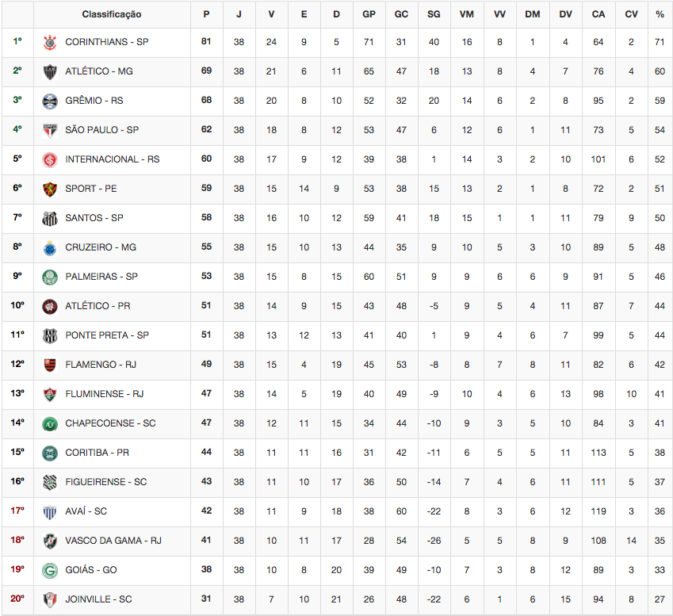Click the Atlético-MG club crest

tap(50, 71)
